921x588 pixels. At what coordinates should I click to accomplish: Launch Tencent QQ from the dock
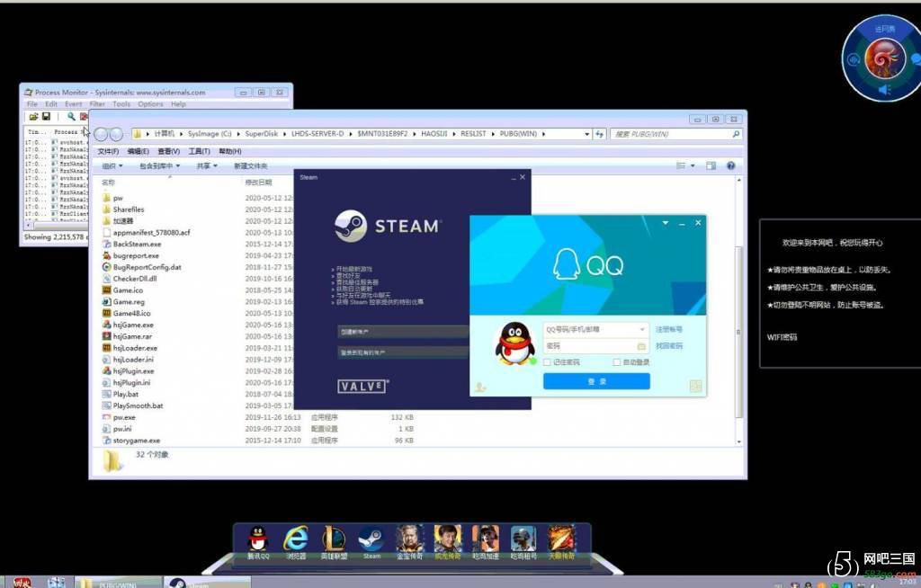pyautogui.click(x=258, y=539)
